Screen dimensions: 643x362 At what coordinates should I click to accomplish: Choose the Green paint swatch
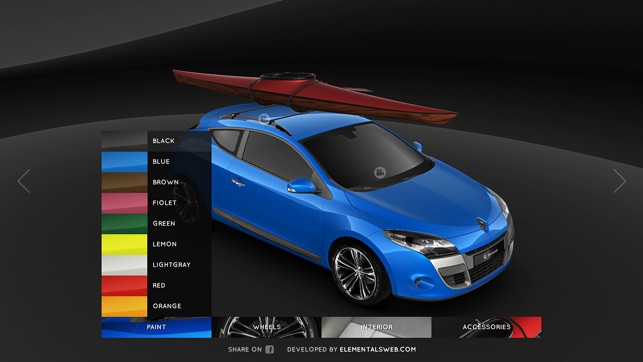pyautogui.click(x=124, y=224)
